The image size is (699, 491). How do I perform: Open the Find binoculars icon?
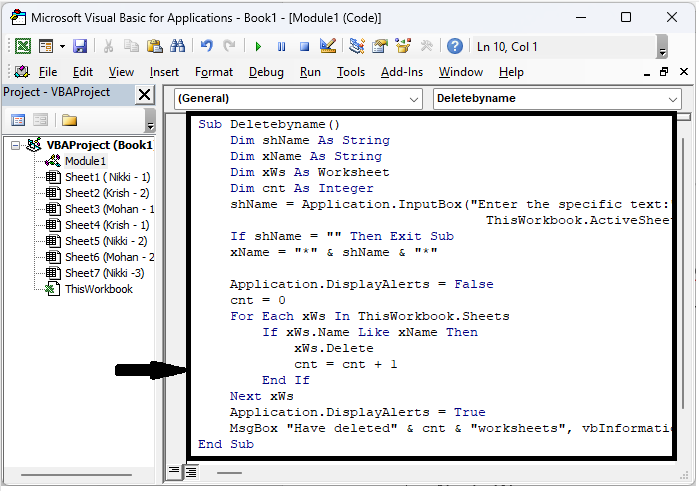[177, 46]
